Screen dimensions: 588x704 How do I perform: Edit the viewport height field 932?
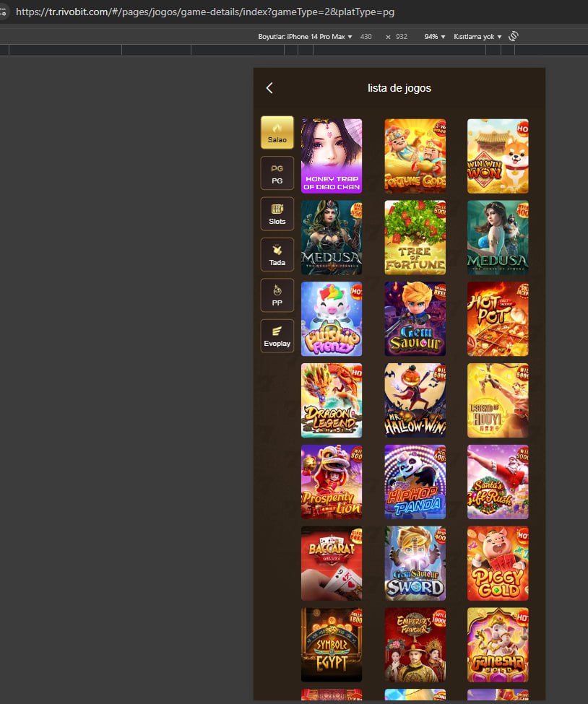coord(402,37)
